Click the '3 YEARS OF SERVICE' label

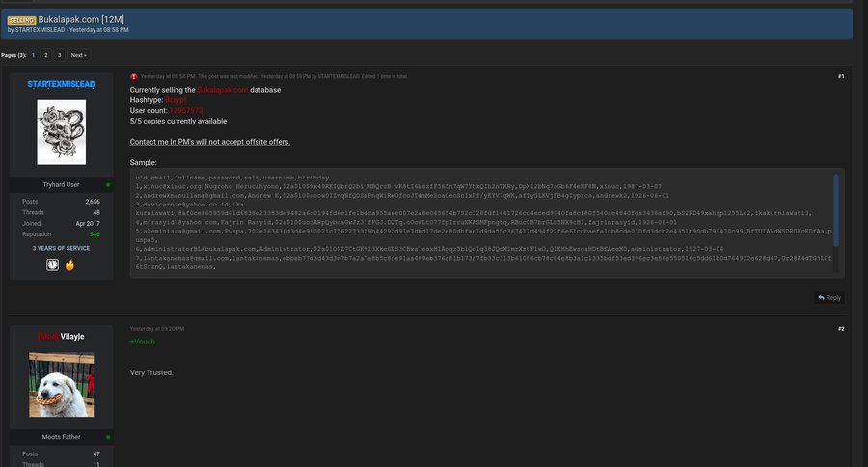pyautogui.click(x=61, y=248)
